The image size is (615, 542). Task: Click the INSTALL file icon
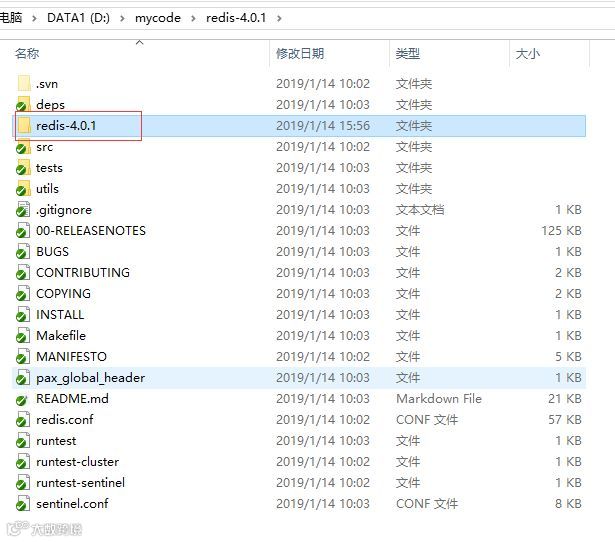23,315
